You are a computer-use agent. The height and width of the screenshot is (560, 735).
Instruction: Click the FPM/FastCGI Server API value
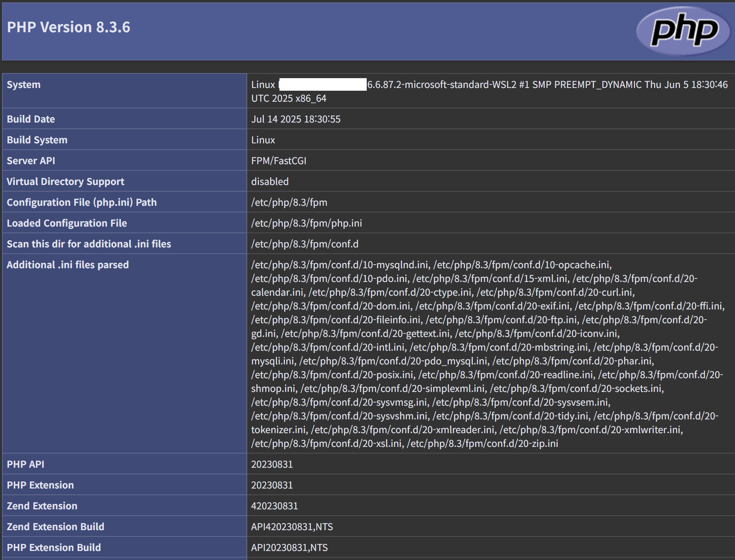click(279, 161)
